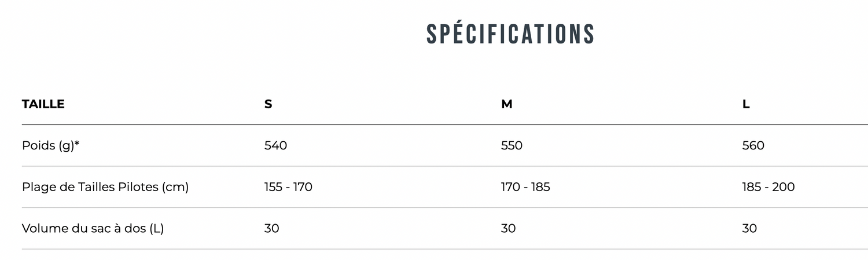Click the L size column header
This screenshot has height=260, width=868.
(x=746, y=104)
